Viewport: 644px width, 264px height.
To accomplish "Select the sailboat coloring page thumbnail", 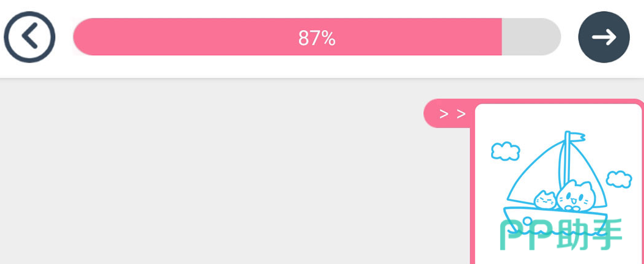I will pos(558,184).
